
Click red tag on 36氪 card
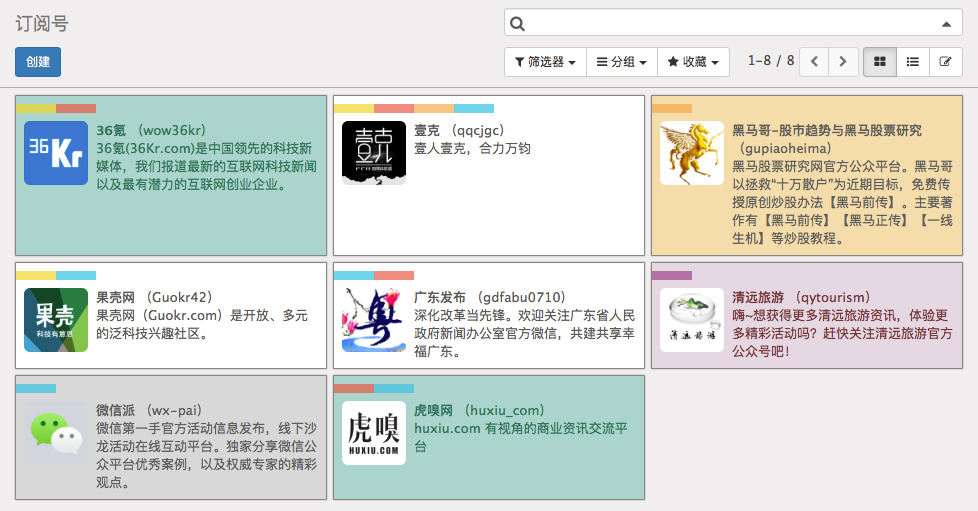(x=76, y=109)
